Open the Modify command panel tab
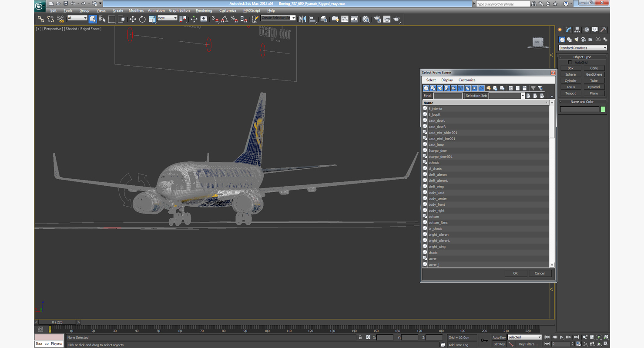Screen dimensions: 644x348 pos(568,30)
